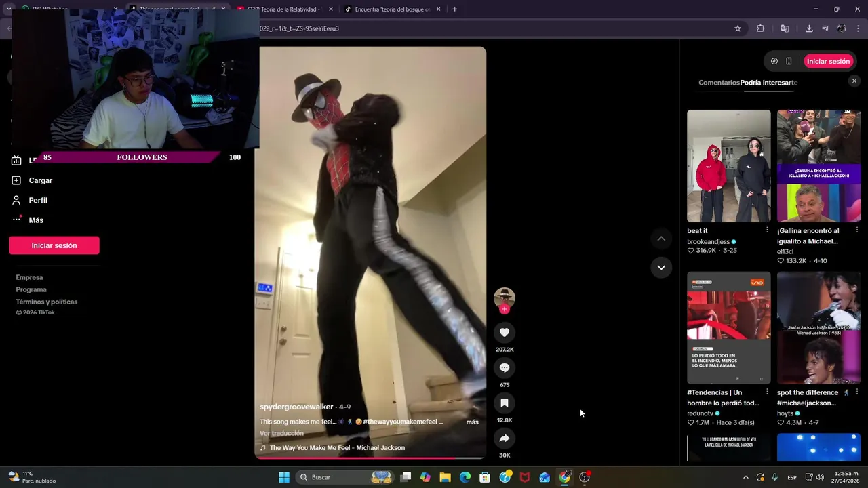Open the coin icon next to Iniciar sesión

(774, 61)
